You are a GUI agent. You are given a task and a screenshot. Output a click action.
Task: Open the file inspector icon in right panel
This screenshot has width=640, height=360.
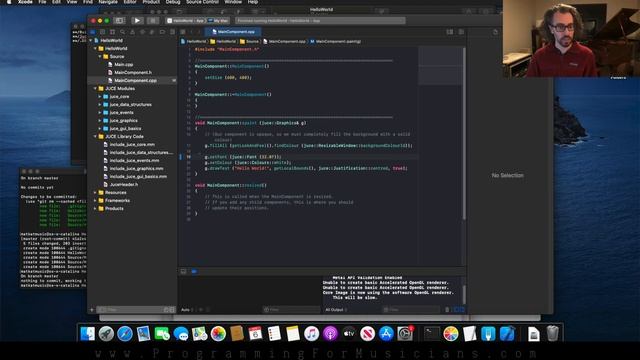495,32
